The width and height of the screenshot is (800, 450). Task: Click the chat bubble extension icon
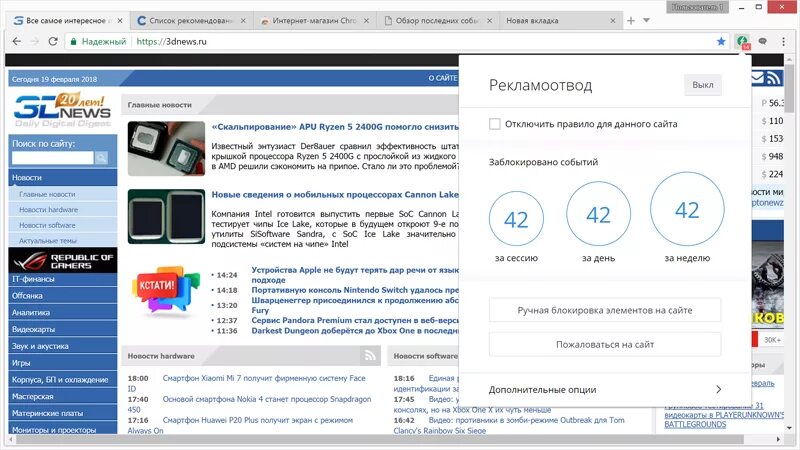tap(763, 41)
